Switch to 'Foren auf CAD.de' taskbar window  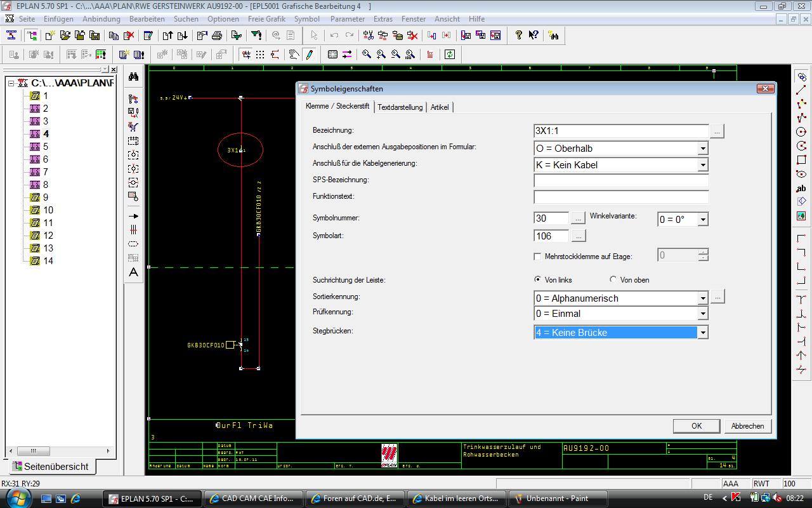(355, 498)
